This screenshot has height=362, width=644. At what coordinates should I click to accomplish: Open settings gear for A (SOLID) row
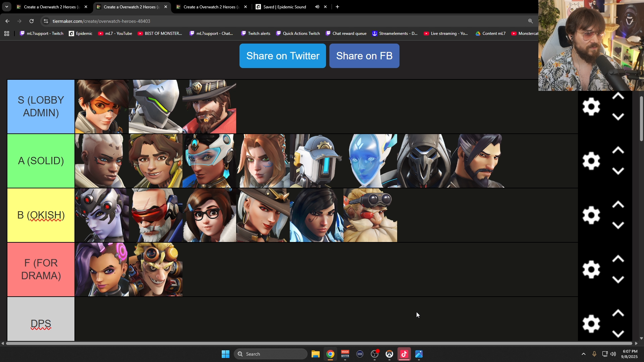pyautogui.click(x=591, y=161)
